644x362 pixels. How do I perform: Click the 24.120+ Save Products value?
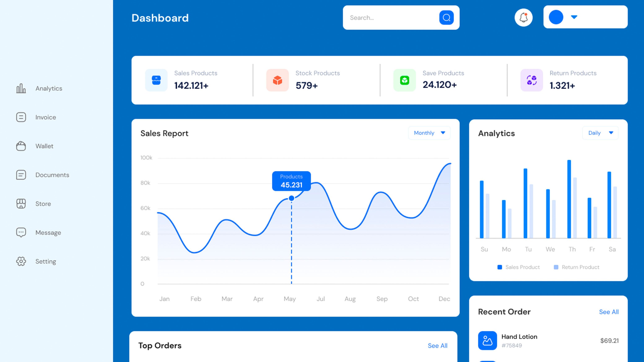[440, 85]
